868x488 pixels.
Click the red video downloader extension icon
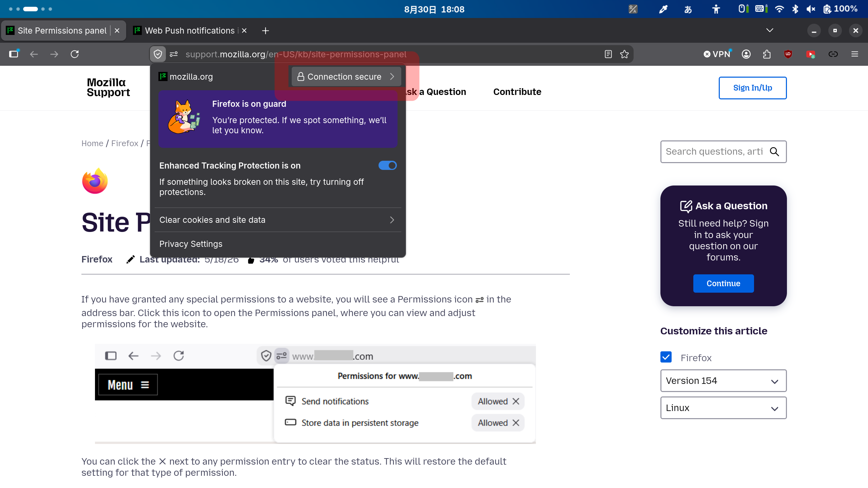(x=811, y=54)
